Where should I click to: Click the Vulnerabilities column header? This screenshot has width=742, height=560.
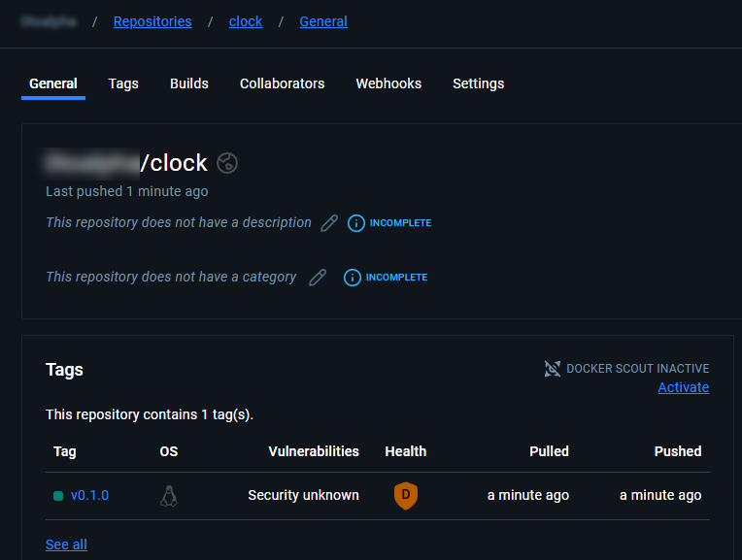coord(314,451)
